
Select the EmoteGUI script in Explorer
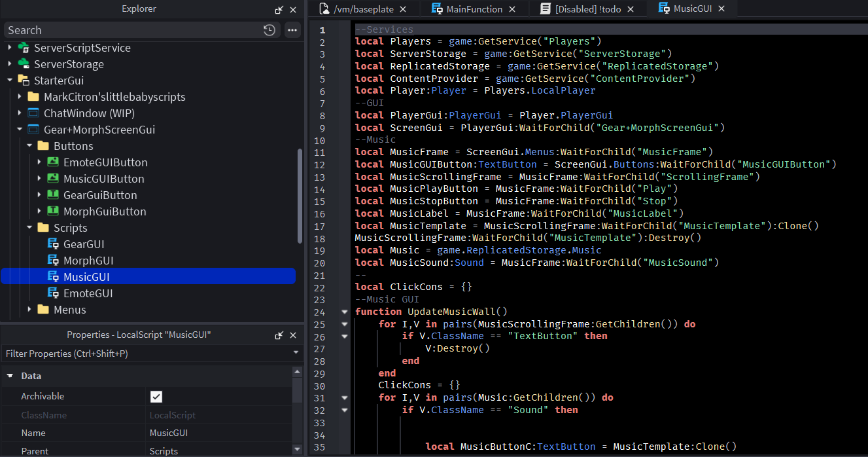point(88,293)
